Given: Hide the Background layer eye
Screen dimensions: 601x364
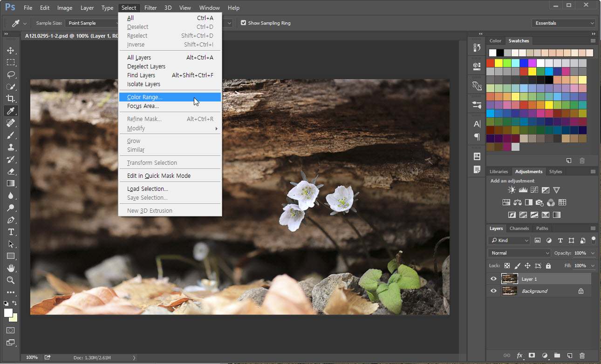Looking at the screenshot, I should [x=493, y=291].
